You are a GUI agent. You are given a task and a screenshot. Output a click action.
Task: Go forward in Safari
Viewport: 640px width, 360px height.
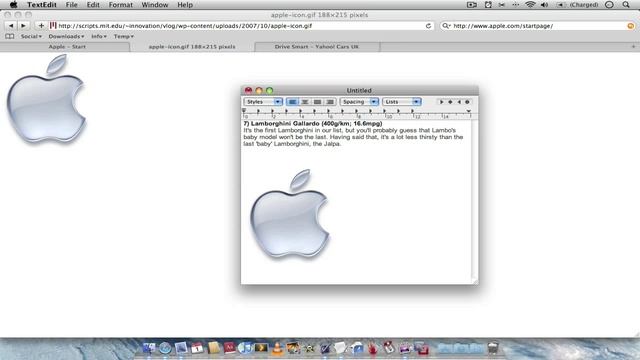coord(23,26)
